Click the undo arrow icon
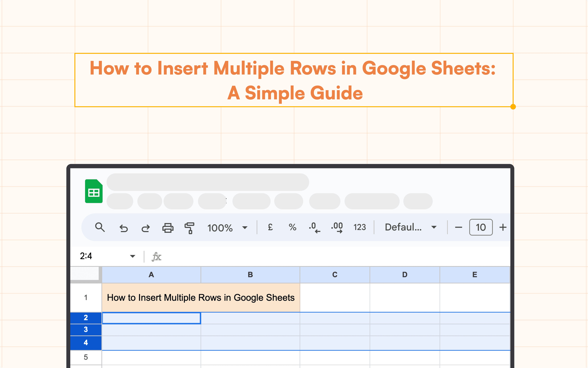This screenshot has width=588, height=368. [x=124, y=228]
